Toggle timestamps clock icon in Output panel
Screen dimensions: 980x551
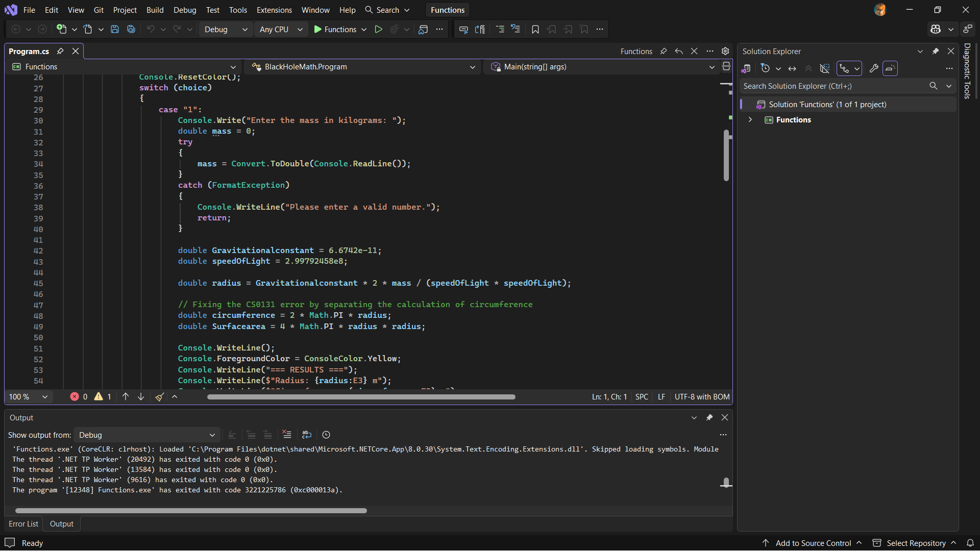click(x=326, y=435)
